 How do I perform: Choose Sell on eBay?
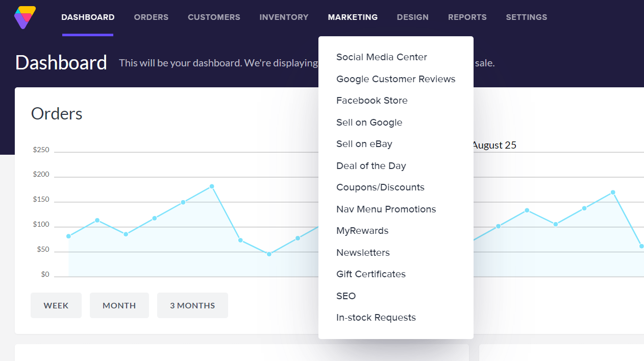coord(364,143)
